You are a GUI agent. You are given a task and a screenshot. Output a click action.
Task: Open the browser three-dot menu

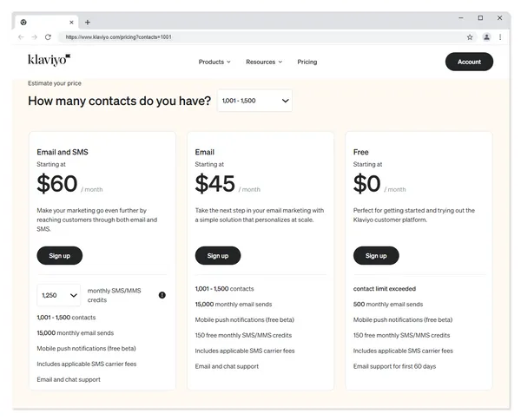(x=500, y=37)
